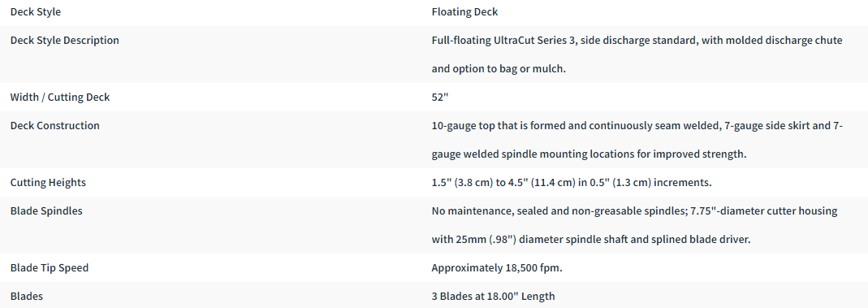Select the 3 Blades at 18.00" Length value
Screen dimensions: 868x308
tap(493, 297)
